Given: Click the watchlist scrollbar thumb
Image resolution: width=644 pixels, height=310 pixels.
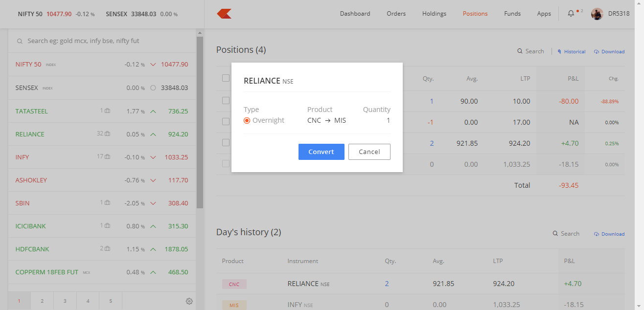Looking at the screenshot, I should pos(200,122).
